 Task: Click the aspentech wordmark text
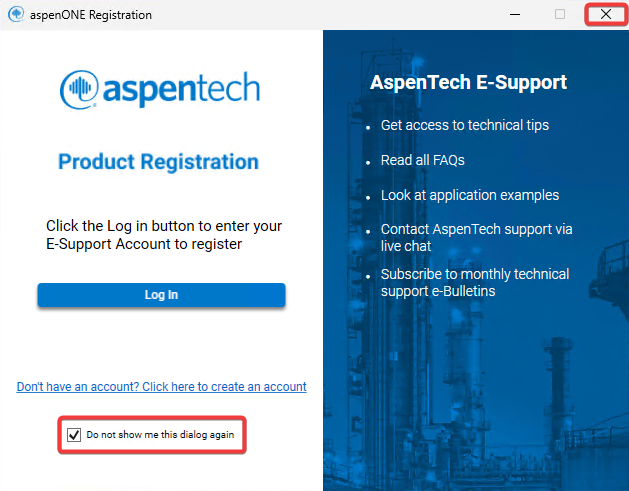pyautogui.click(x=180, y=89)
